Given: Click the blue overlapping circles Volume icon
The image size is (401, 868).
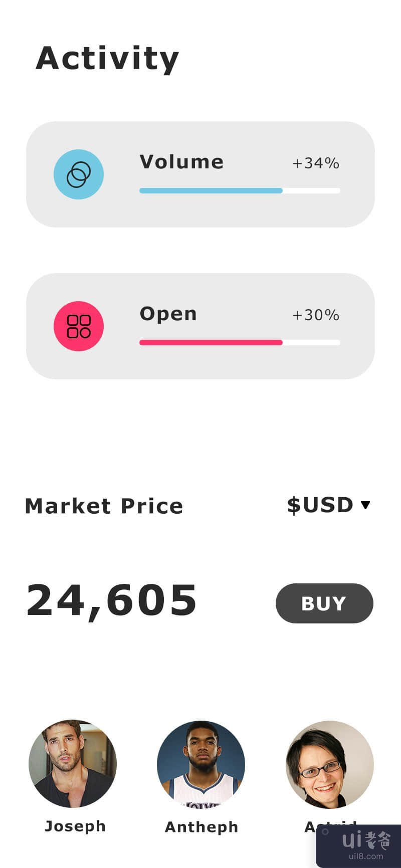Looking at the screenshot, I should [79, 174].
